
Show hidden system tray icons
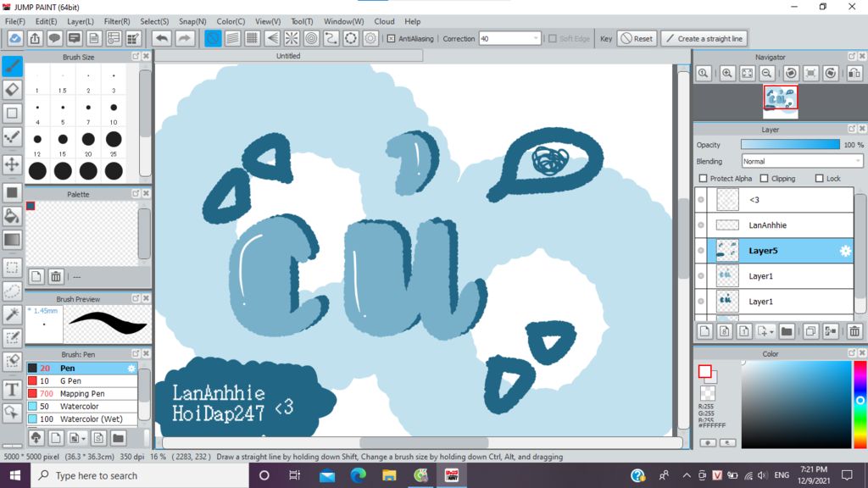pos(687,475)
